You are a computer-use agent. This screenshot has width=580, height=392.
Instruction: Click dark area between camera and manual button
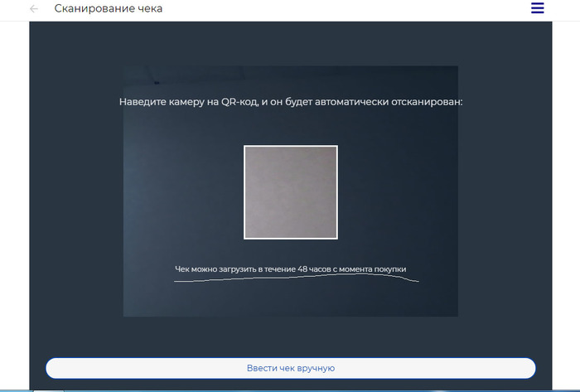pyautogui.click(x=290, y=336)
